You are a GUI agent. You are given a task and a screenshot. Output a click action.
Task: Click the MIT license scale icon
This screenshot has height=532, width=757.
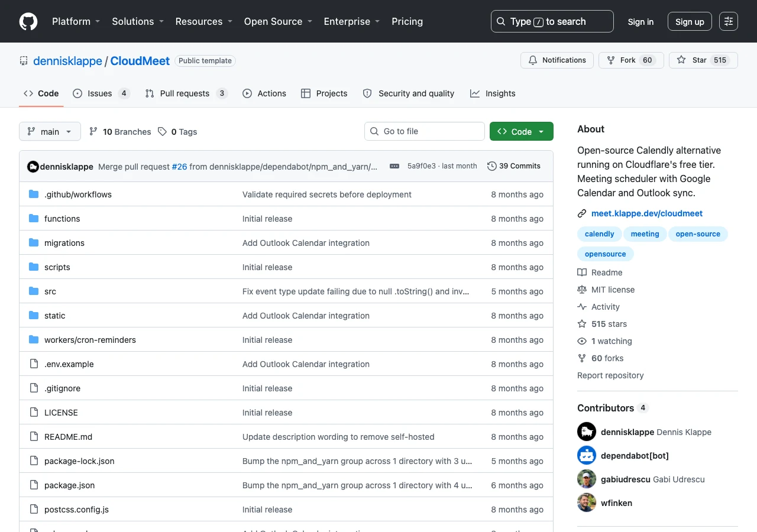click(x=582, y=290)
